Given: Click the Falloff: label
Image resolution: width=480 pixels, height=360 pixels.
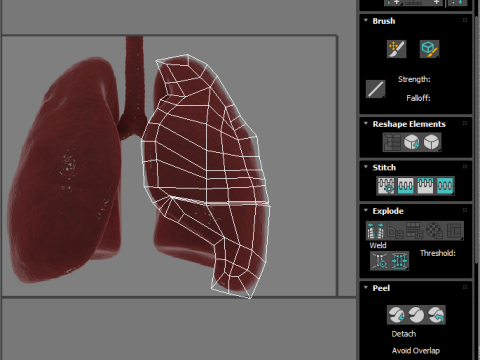Looking at the screenshot, I should pyautogui.click(x=418, y=98).
